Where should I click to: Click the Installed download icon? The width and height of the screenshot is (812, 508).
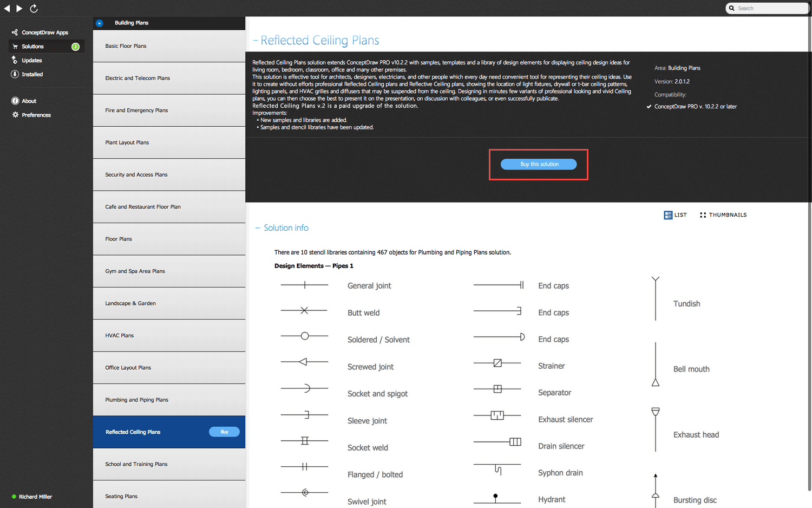point(15,74)
